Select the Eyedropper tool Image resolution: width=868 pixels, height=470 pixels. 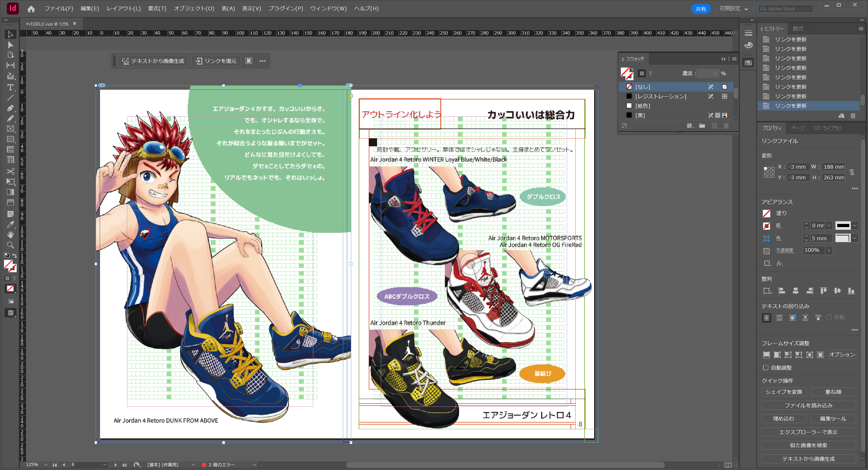tap(10, 225)
